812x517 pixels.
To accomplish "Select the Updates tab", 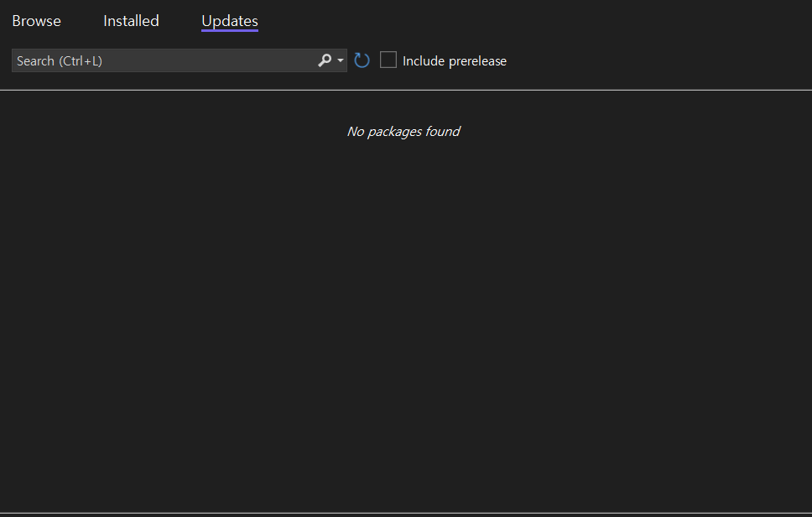I will point(229,21).
